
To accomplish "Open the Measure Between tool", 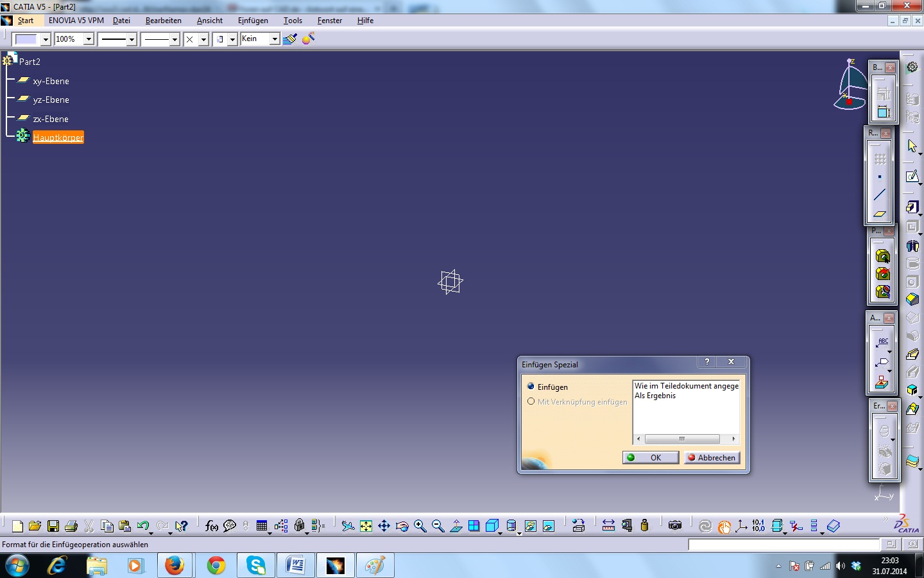I will 609,526.
